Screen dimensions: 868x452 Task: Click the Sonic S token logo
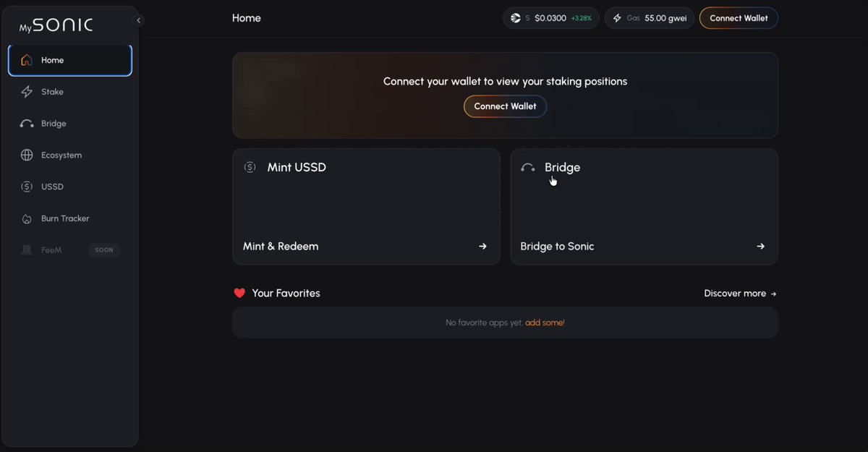point(516,18)
